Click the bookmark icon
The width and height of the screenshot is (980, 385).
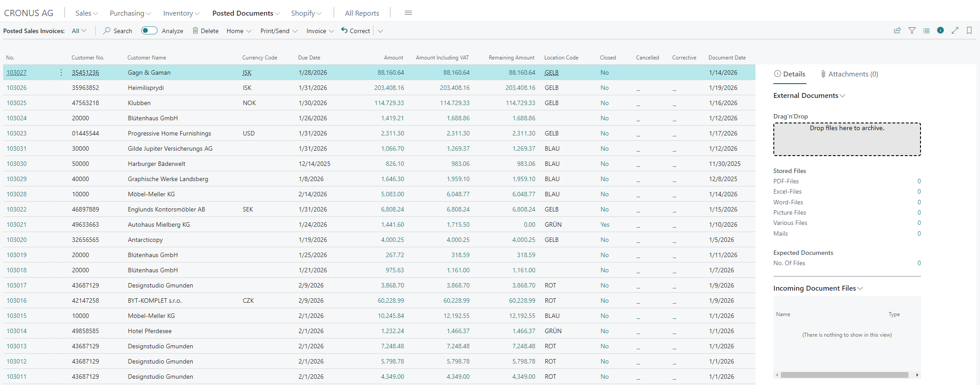tap(969, 30)
